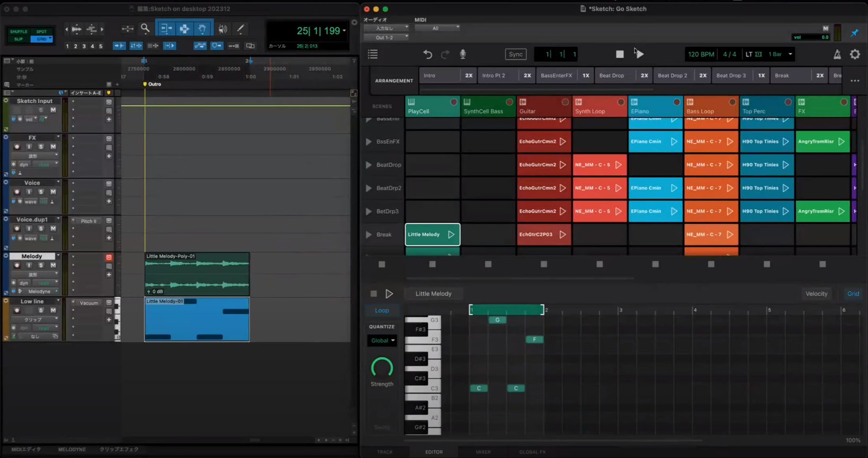Select the Pencil tool
This screenshot has width=868, height=458.
click(240, 29)
